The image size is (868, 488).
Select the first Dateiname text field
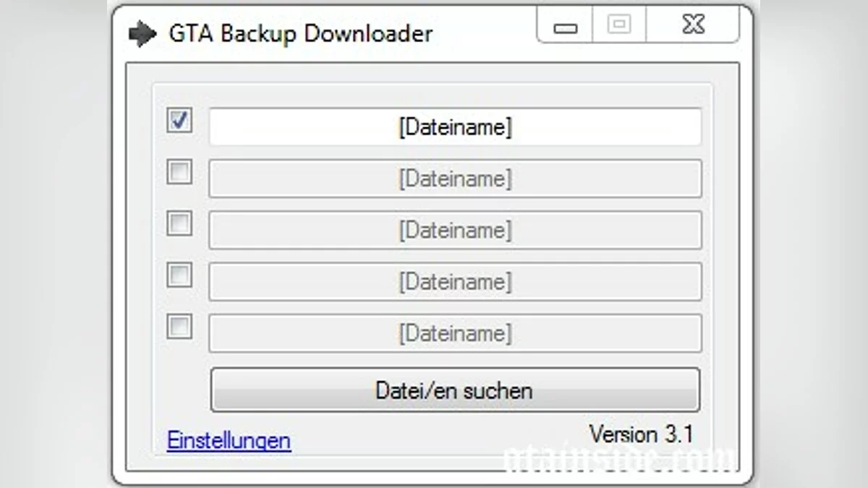point(454,127)
